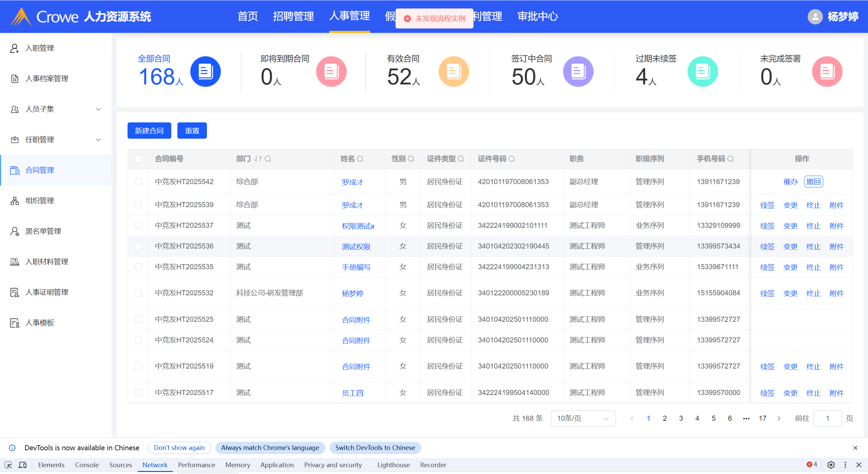Click the search icon next to 证件号码 header
This screenshot has width=868, height=474.
click(512, 159)
